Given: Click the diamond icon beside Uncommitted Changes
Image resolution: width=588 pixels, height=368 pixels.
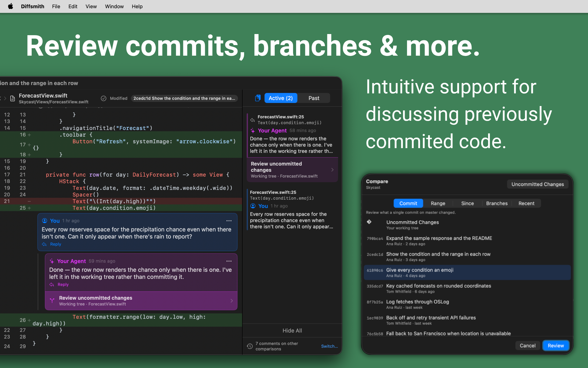Looking at the screenshot, I should tap(369, 222).
